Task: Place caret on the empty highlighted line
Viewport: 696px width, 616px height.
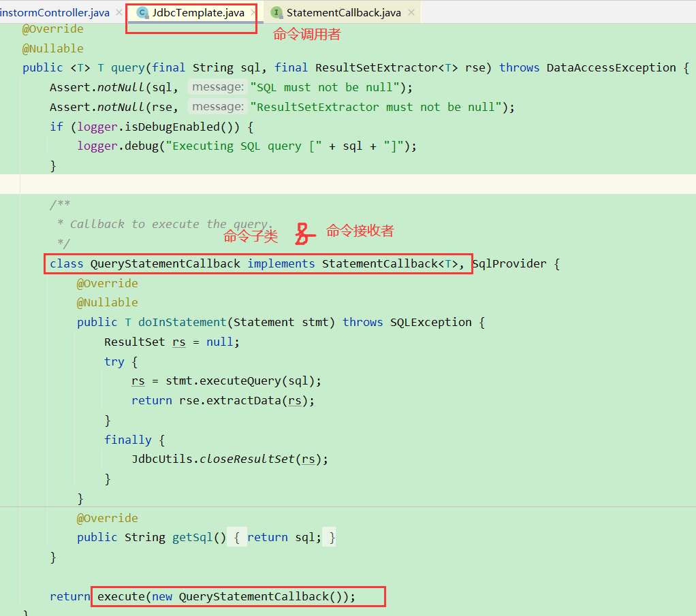Action: (348, 184)
